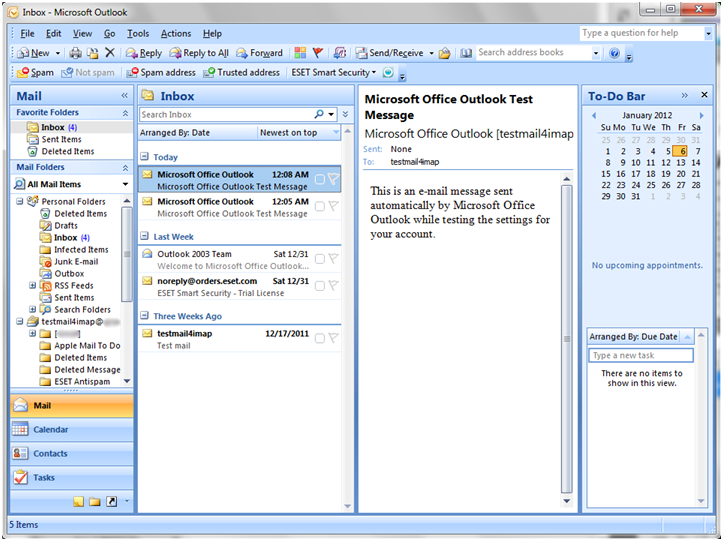The height and width of the screenshot is (541, 723).
Task: Flag the Outlook 2003 Team message
Action: coord(333,259)
